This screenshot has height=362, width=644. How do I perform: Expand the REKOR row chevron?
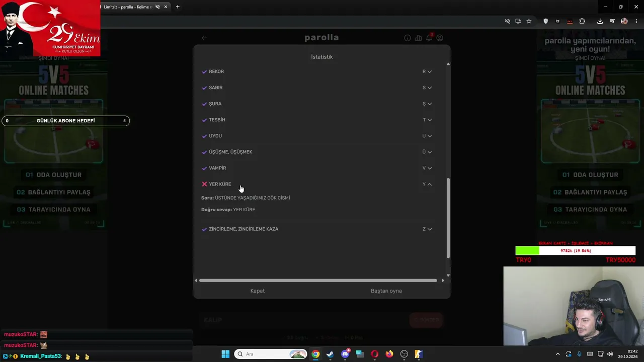[429, 71]
